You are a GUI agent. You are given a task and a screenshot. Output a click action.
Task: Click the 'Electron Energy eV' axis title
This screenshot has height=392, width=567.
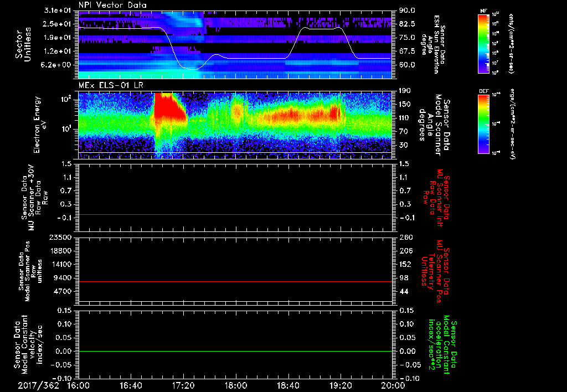[x=41, y=125]
